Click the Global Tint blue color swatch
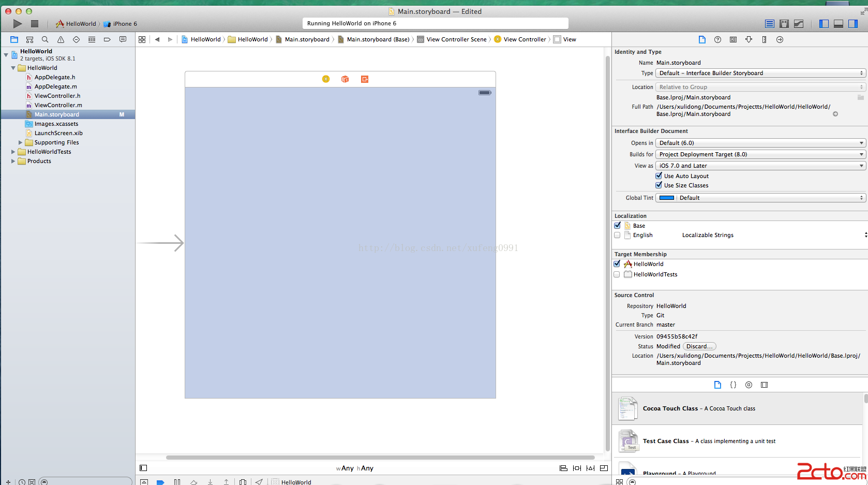 (667, 198)
